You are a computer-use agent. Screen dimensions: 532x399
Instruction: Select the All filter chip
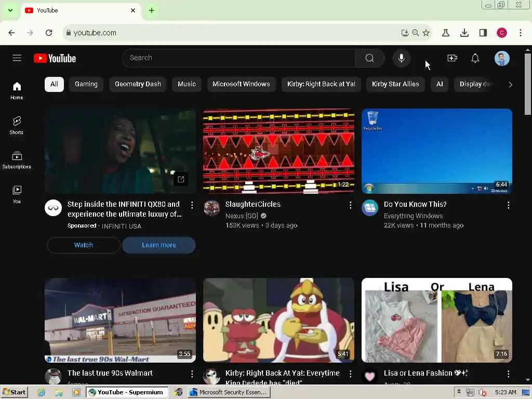tap(54, 84)
